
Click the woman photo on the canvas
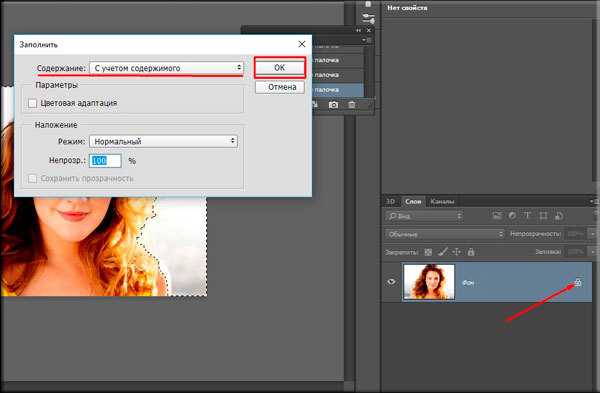pos(103,246)
